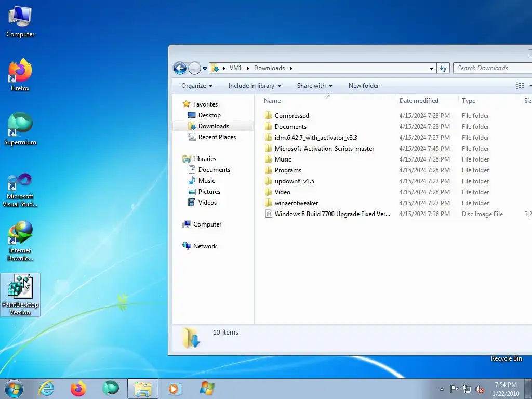532x399 pixels.
Task: Select the Documents folder in file list
Action: (x=290, y=127)
